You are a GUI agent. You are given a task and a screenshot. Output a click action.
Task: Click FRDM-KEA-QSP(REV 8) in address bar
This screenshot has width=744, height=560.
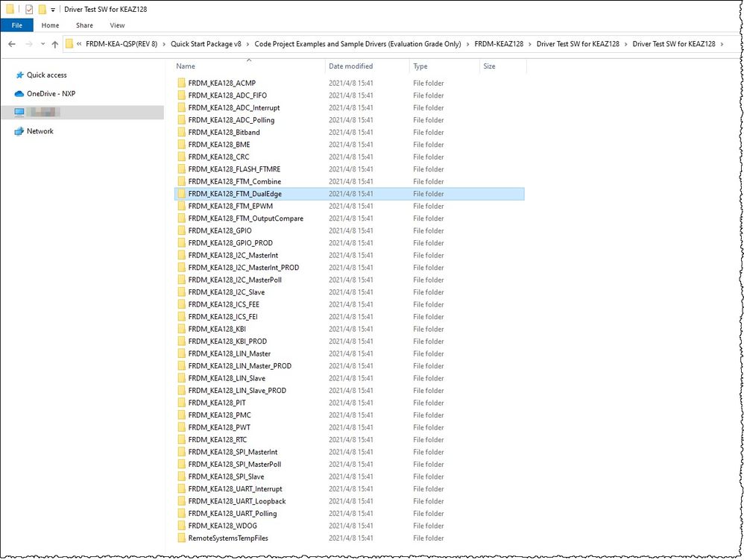click(x=122, y=44)
